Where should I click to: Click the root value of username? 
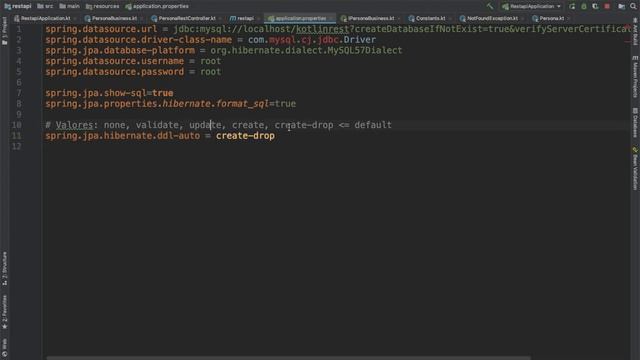pos(210,61)
